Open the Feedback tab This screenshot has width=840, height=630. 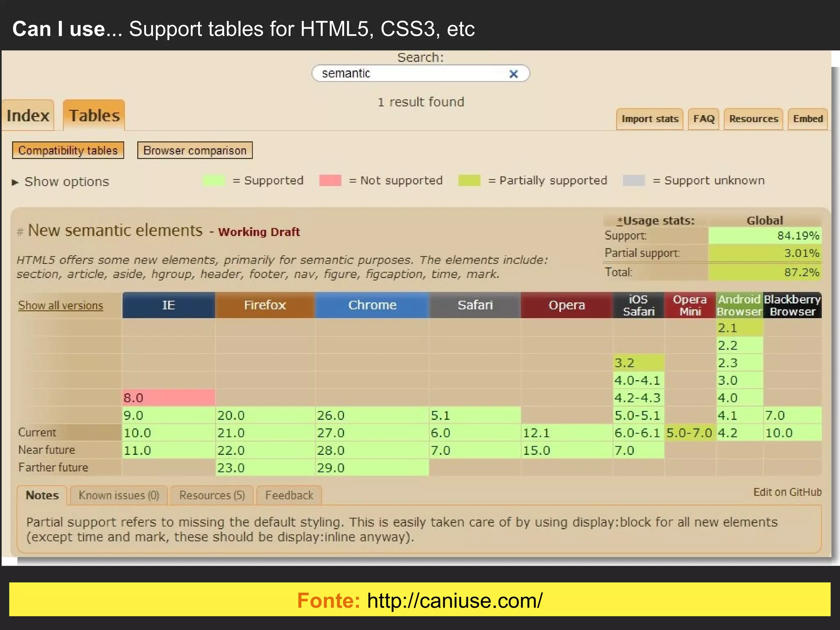(289, 495)
